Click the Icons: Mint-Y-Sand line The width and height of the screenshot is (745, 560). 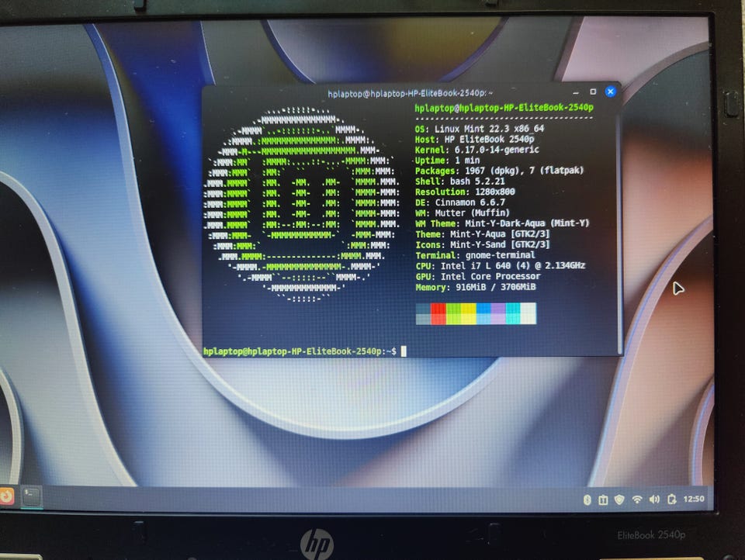click(x=482, y=244)
